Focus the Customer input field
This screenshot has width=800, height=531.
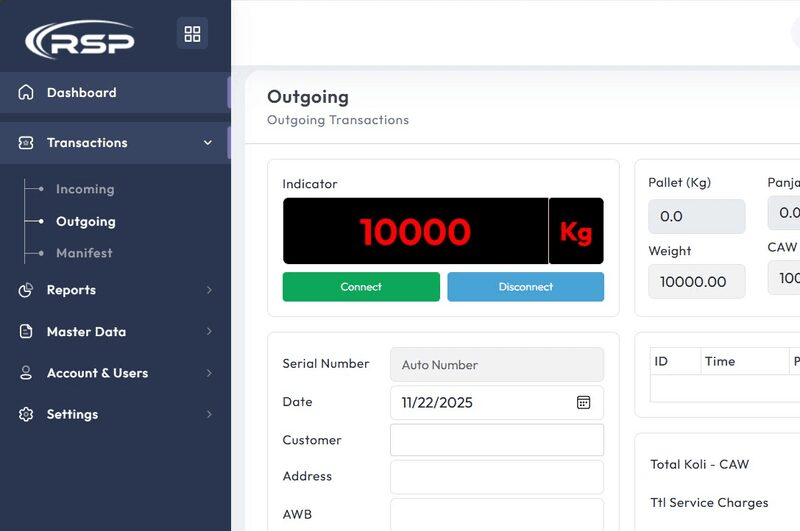(497, 440)
